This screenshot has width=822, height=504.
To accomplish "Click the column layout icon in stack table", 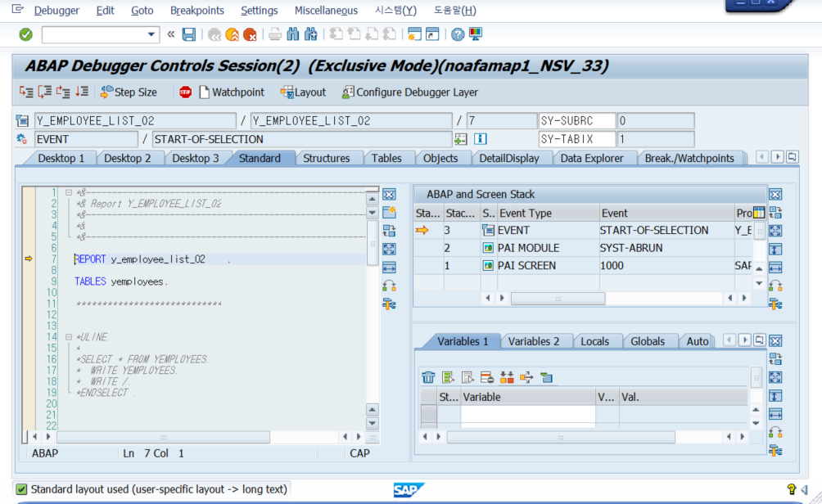I will [x=759, y=213].
